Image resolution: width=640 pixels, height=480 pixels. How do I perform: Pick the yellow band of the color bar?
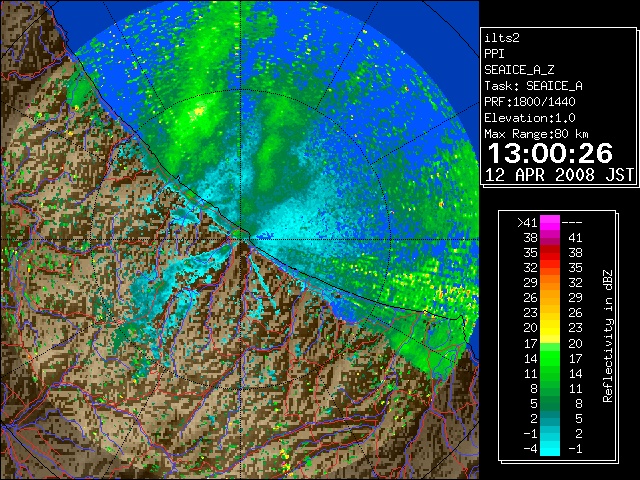[550, 328]
